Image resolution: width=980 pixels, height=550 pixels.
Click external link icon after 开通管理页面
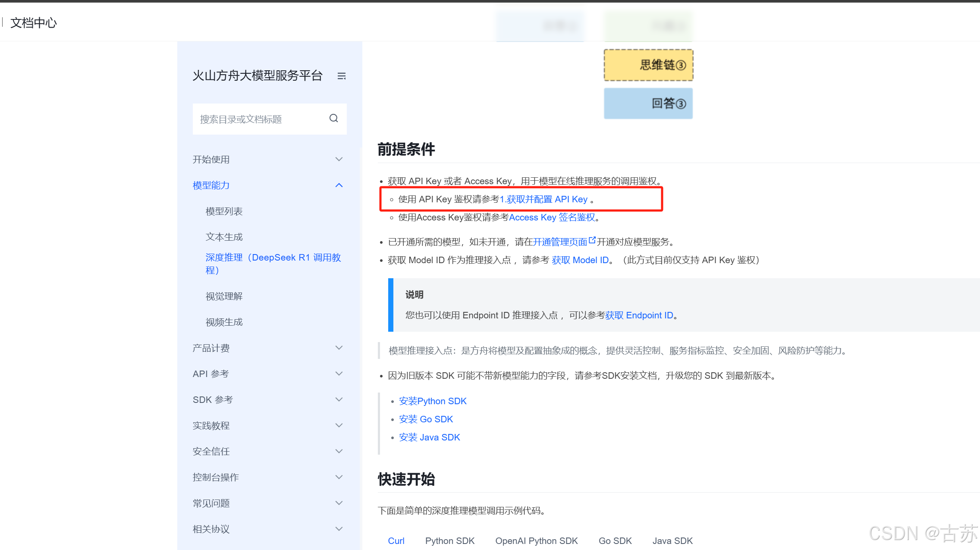point(592,240)
